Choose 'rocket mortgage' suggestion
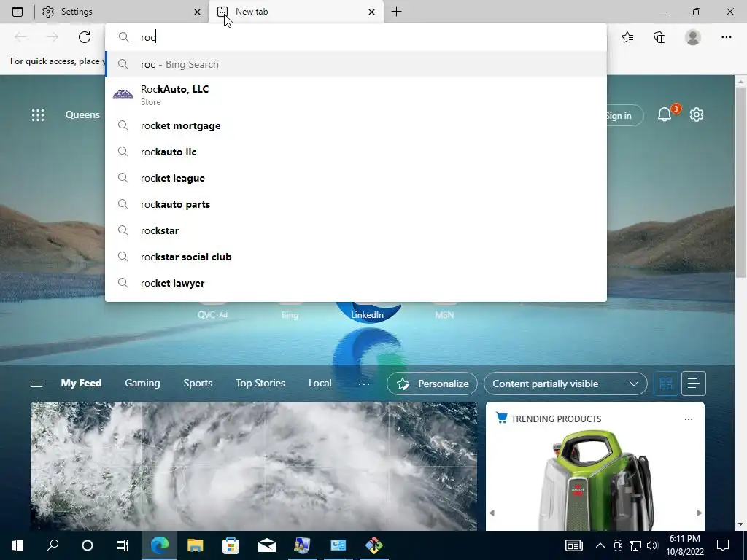Viewport: 747px width, 560px height. click(355, 125)
